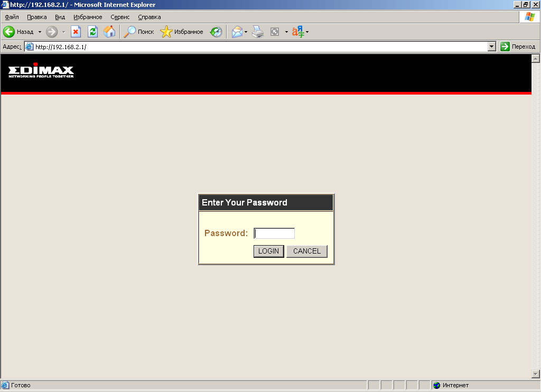This screenshot has width=541, height=392.
Task: Open the History clock icon
Action: [216, 32]
